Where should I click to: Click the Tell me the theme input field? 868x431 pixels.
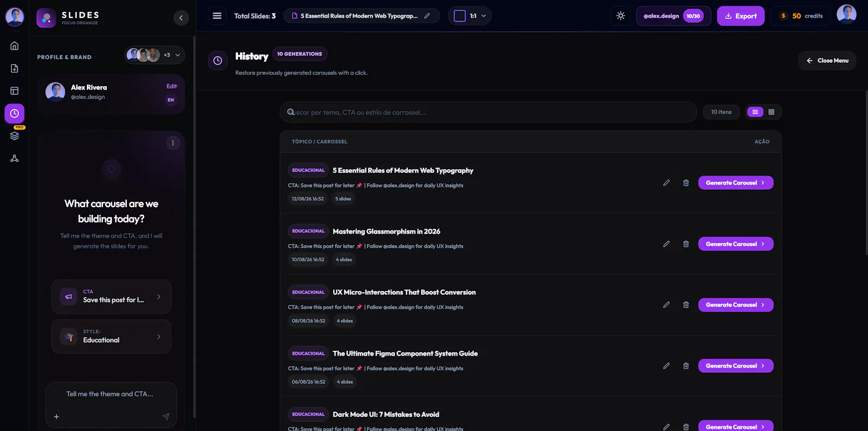tap(111, 394)
